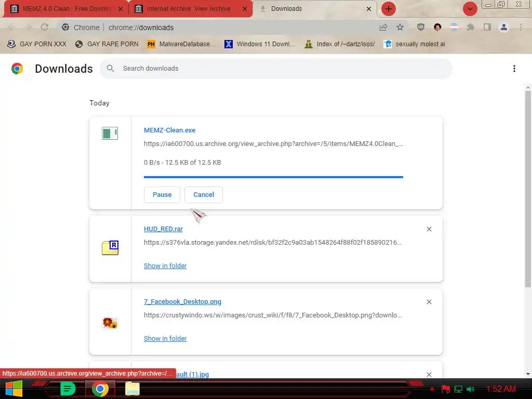Open File Explorer from the taskbar
The image size is (532, 399).
pos(132,389)
